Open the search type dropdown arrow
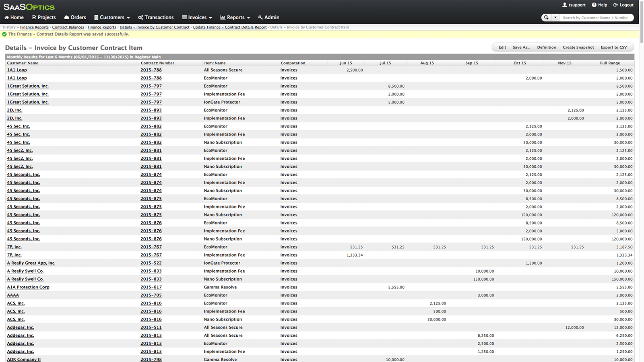 555,18
